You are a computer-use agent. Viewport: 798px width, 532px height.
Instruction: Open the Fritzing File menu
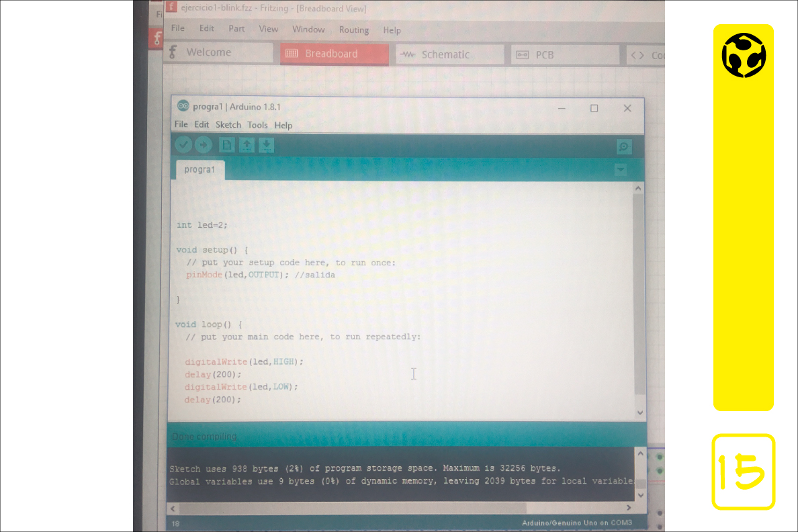click(x=177, y=28)
